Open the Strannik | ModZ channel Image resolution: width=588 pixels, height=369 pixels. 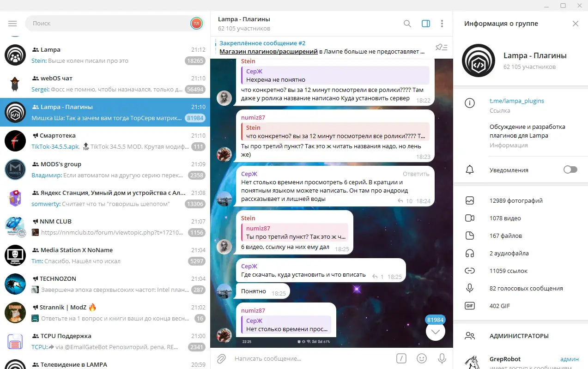click(x=105, y=313)
